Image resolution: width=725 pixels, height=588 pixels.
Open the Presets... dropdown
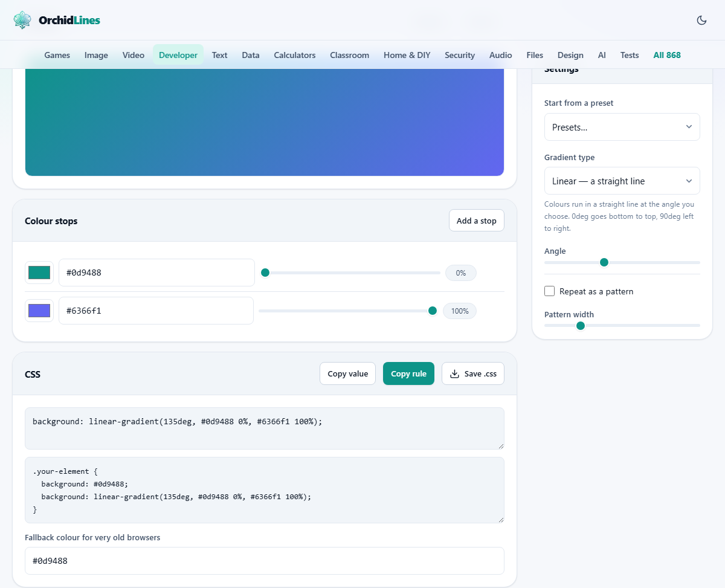tap(622, 127)
